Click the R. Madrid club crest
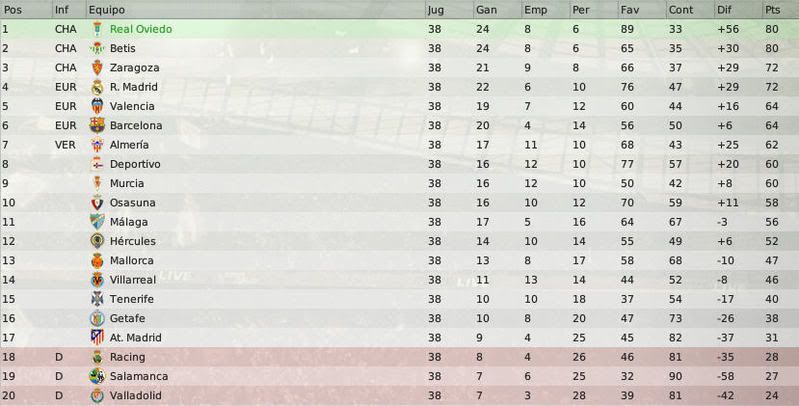Viewport: 799px width, 406px height. pos(97,87)
